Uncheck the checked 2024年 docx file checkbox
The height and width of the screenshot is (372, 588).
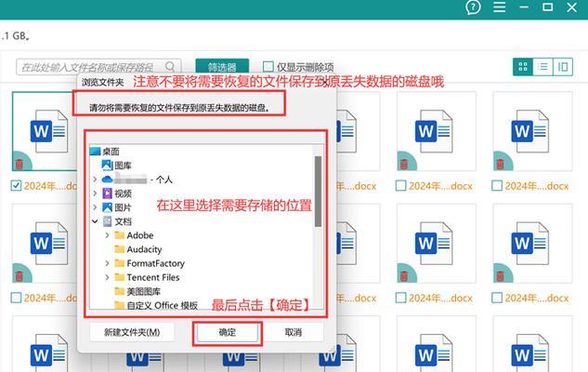(x=16, y=185)
